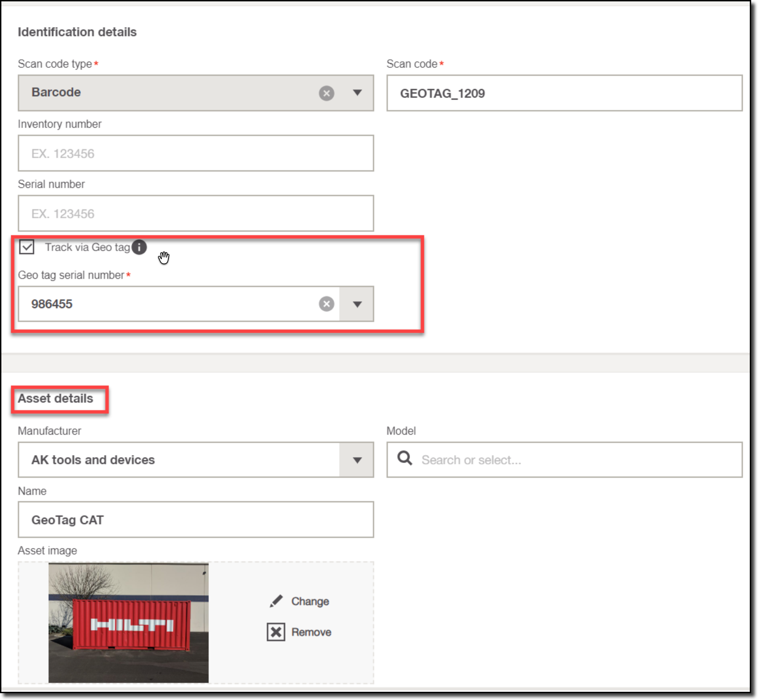Open the Geo tag serial number dropdown

pyautogui.click(x=357, y=304)
